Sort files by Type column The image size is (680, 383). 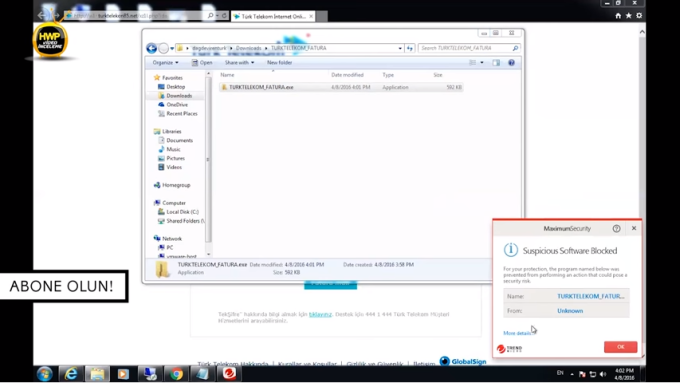tap(388, 75)
